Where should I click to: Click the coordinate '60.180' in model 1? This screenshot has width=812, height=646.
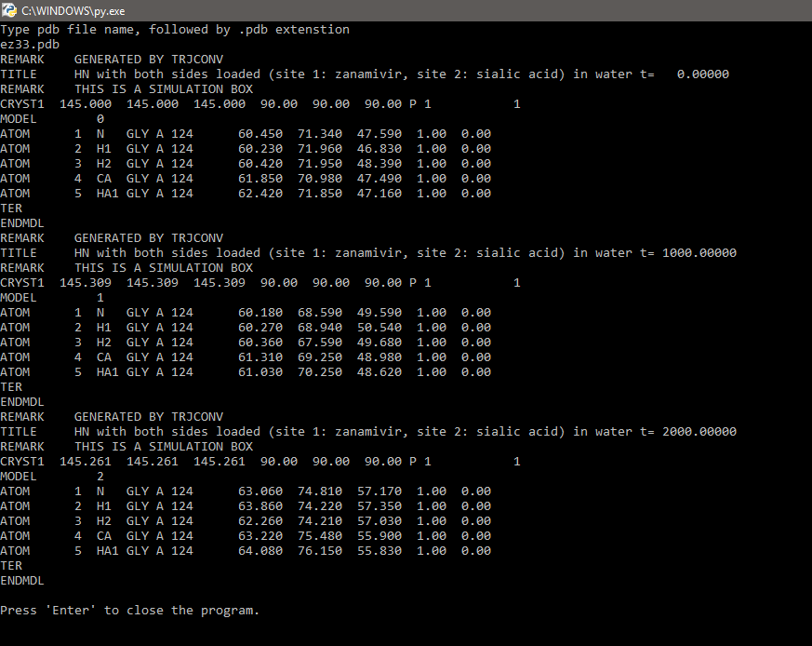[x=260, y=313]
